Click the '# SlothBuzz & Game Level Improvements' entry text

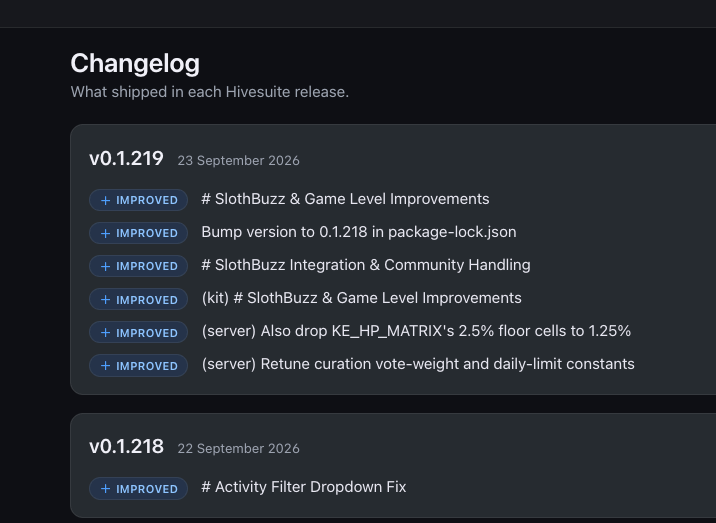[345, 199]
